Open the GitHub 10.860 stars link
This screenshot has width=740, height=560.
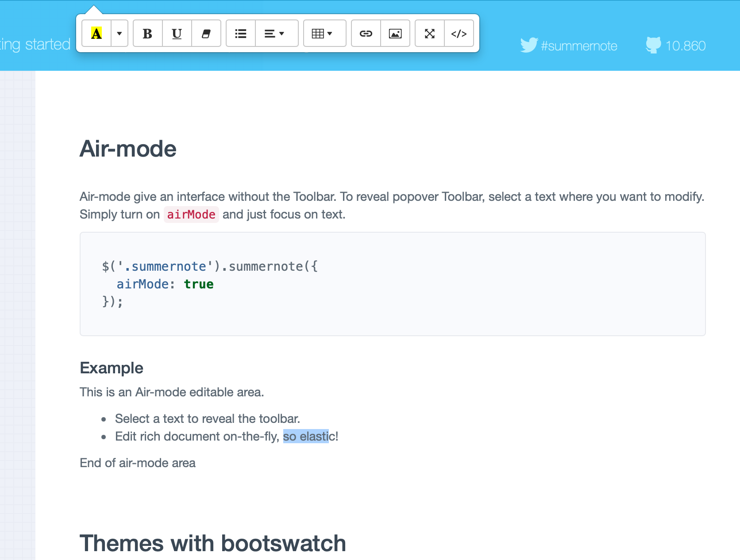pos(685,46)
